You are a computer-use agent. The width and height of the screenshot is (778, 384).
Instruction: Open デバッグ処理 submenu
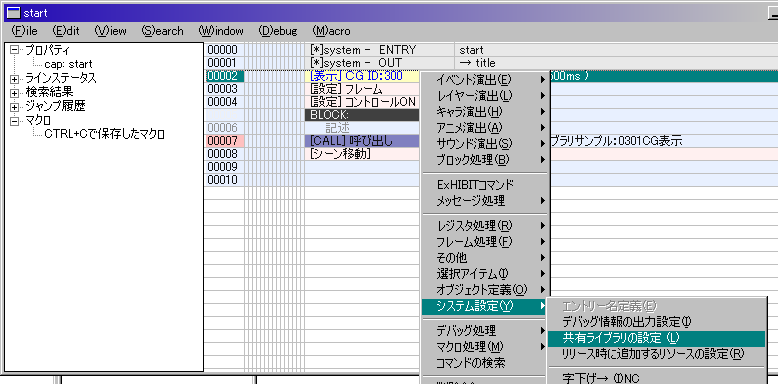coord(485,330)
